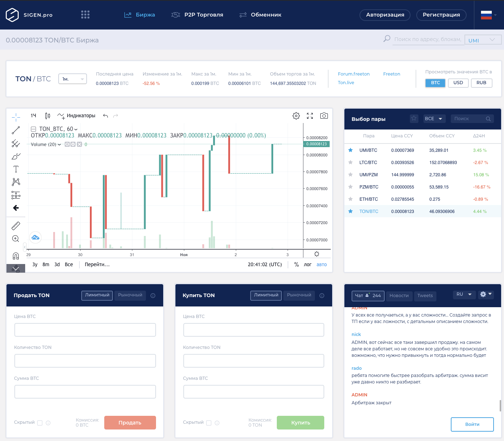Viewport: 504px width, 441px height.
Task: Open the Обменник navigation item
Action: click(x=261, y=15)
